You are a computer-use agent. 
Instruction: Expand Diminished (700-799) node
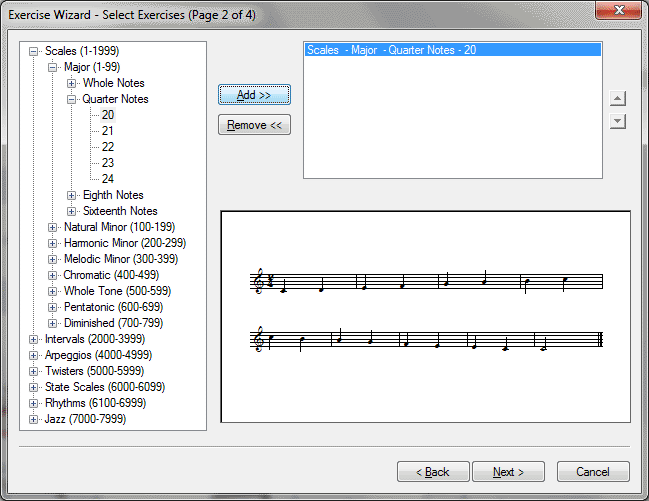click(x=52, y=324)
